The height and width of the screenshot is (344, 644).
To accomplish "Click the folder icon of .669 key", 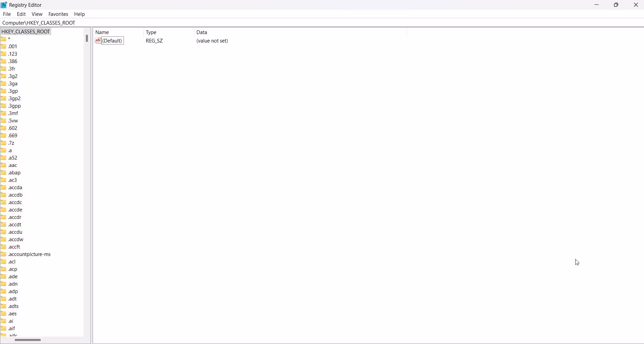I will click(x=4, y=136).
